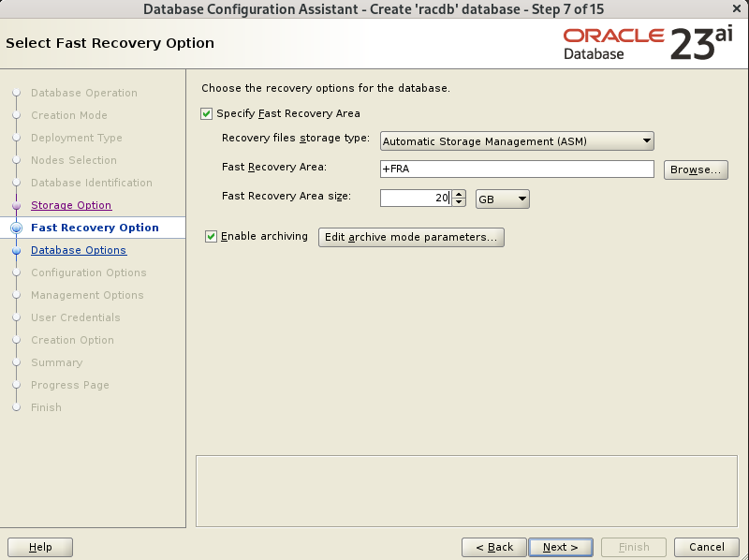Click the Finish step label in sidebar
This screenshot has height=560, width=749.
46,407
